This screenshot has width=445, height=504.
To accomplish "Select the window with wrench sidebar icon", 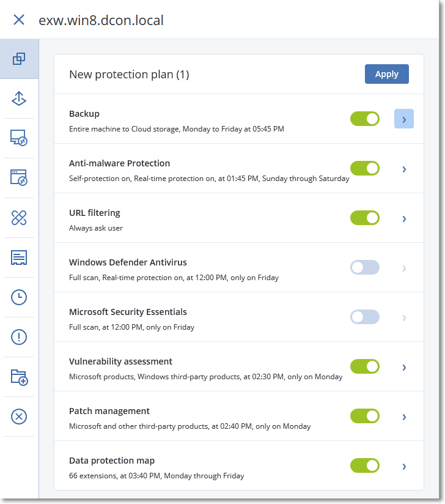I will coord(19,178).
